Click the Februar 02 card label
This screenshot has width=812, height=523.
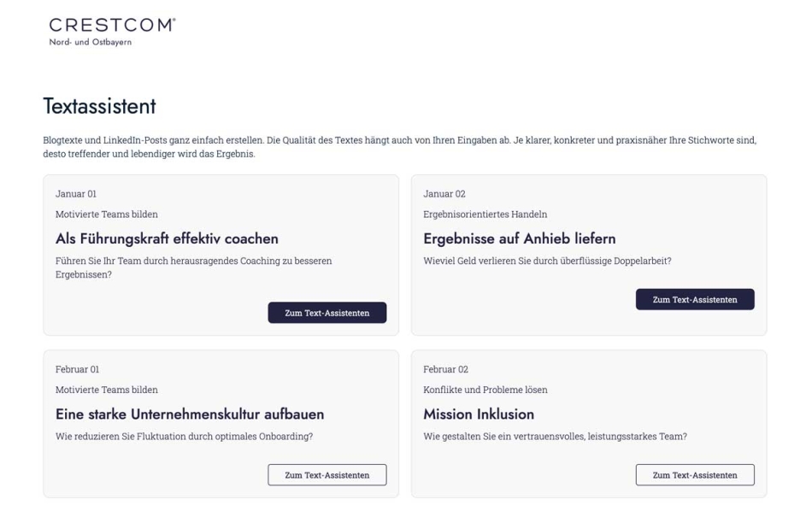pos(445,369)
